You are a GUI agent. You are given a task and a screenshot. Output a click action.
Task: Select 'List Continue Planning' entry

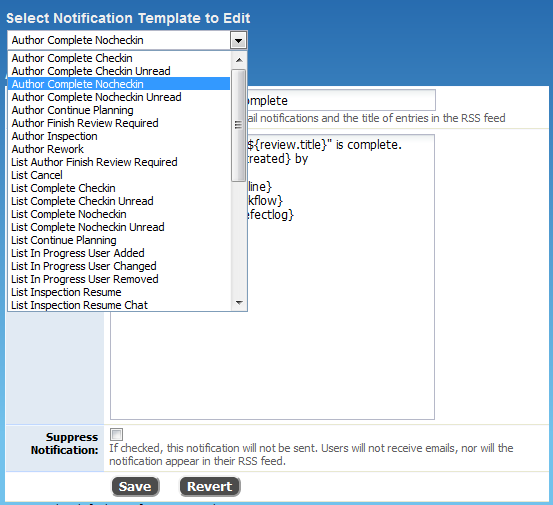120,240
